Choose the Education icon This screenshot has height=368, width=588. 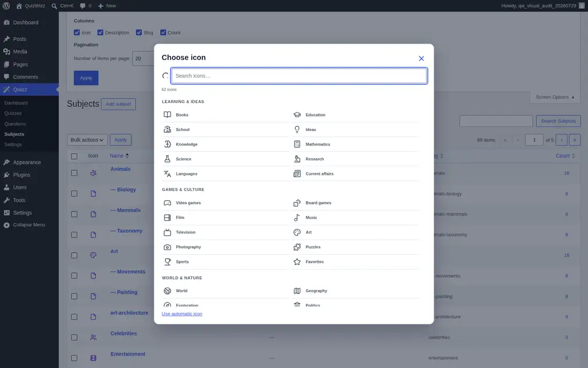(x=355, y=115)
